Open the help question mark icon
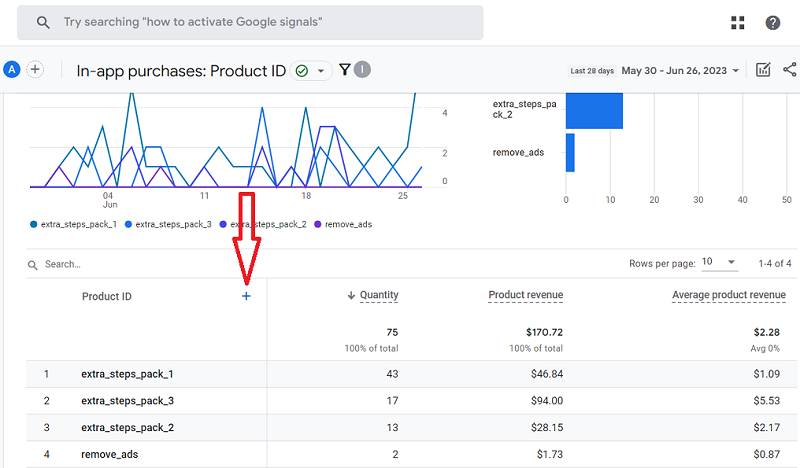The width and height of the screenshot is (800, 468). (x=773, y=23)
